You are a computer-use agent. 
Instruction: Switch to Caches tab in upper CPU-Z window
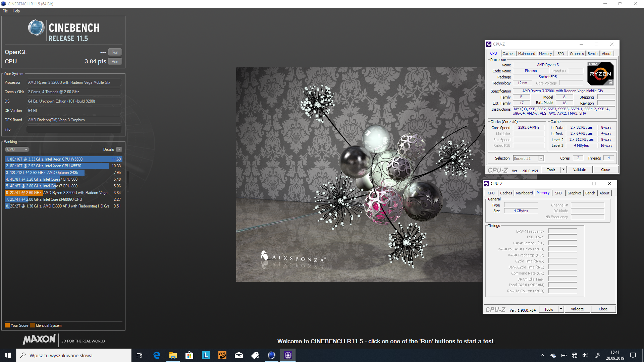pos(508,54)
